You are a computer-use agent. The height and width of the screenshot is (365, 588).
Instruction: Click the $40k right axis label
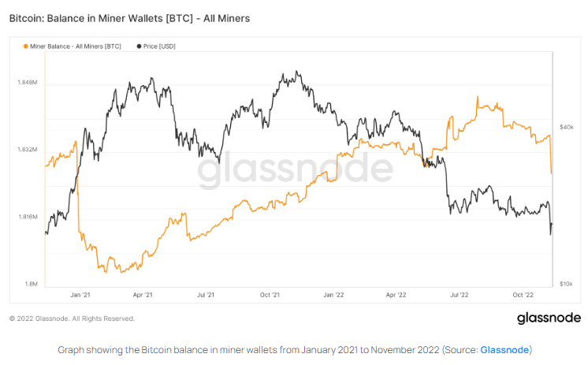pyautogui.click(x=566, y=126)
